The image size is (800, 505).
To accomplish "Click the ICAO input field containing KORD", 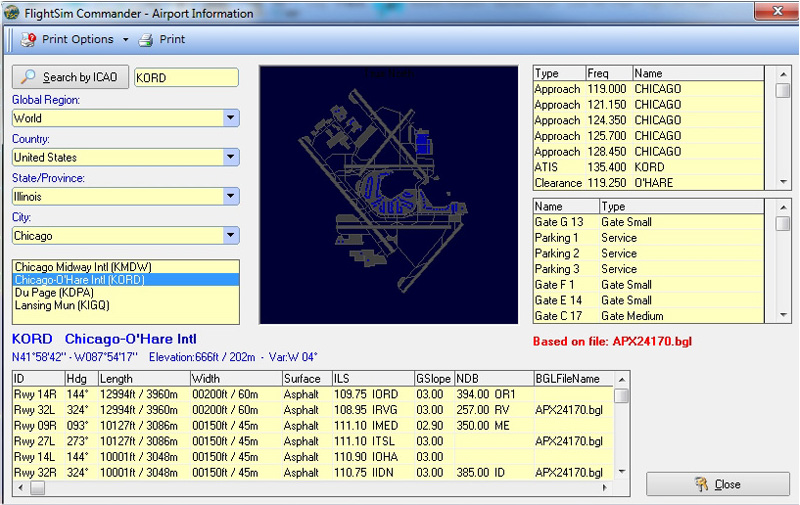I will pyautogui.click(x=186, y=78).
